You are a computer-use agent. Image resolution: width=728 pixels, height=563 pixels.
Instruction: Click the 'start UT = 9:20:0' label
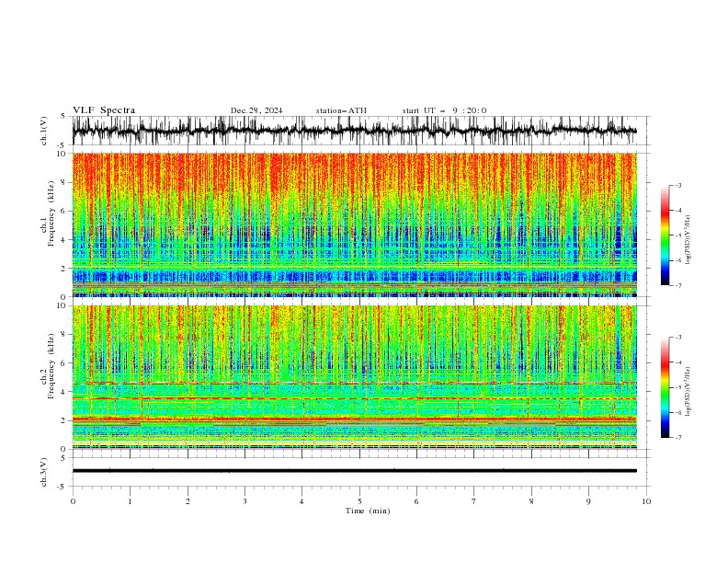pos(444,110)
